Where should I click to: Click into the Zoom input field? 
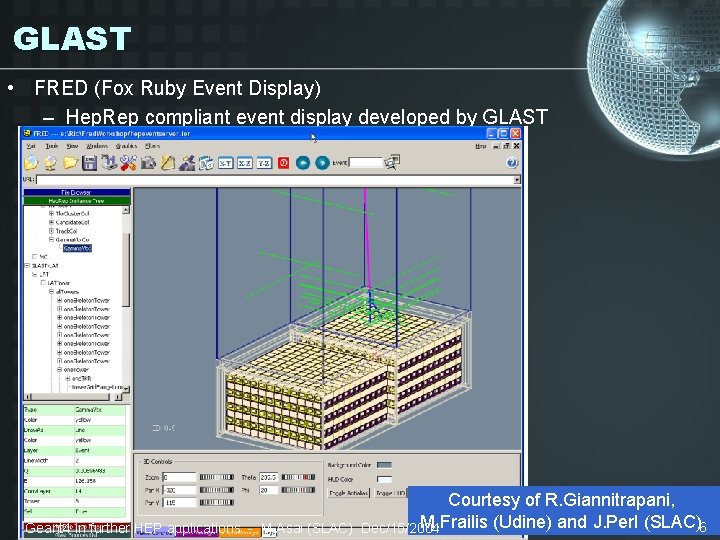click(x=179, y=478)
